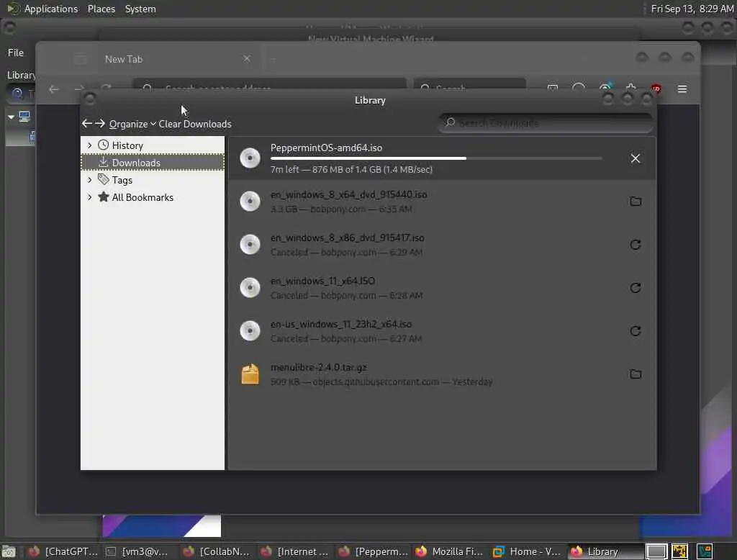This screenshot has height=560, width=737.
Task: Click the disc icon for en_windows_8_x64_dvd_915440.iso
Action: [250, 202]
